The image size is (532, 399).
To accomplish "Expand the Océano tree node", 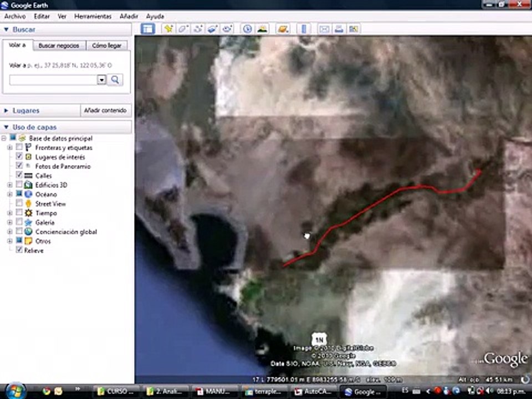I will pos(10,195).
